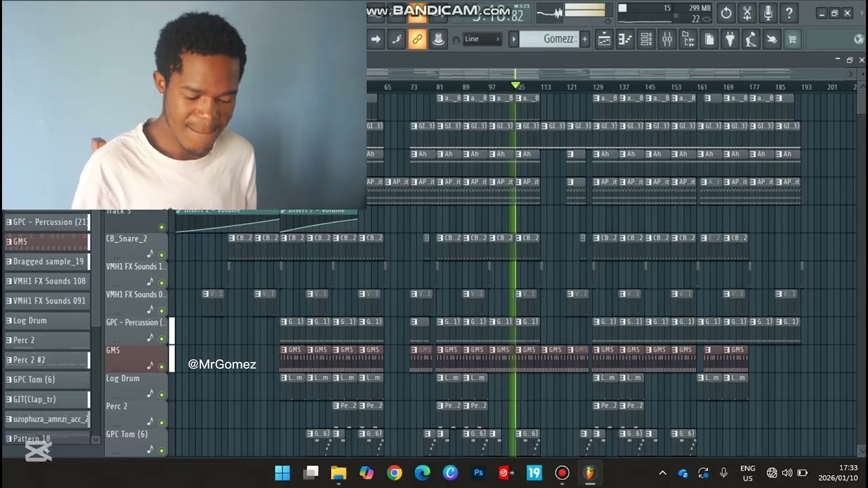
Task: Click the undo history circular arrow icon
Action: pos(726,13)
